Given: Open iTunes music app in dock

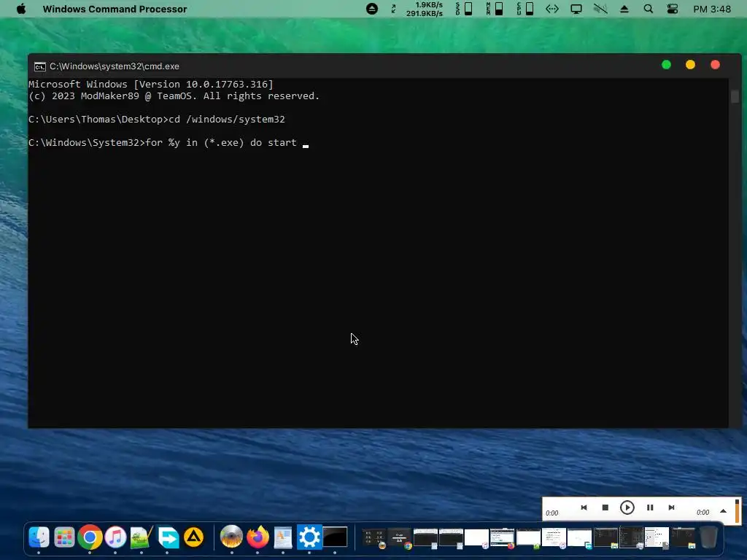Looking at the screenshot, I should coord(115,537).
